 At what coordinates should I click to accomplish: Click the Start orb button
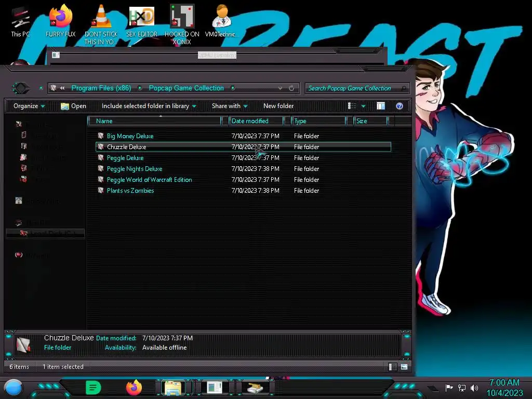tap(14, 388)
